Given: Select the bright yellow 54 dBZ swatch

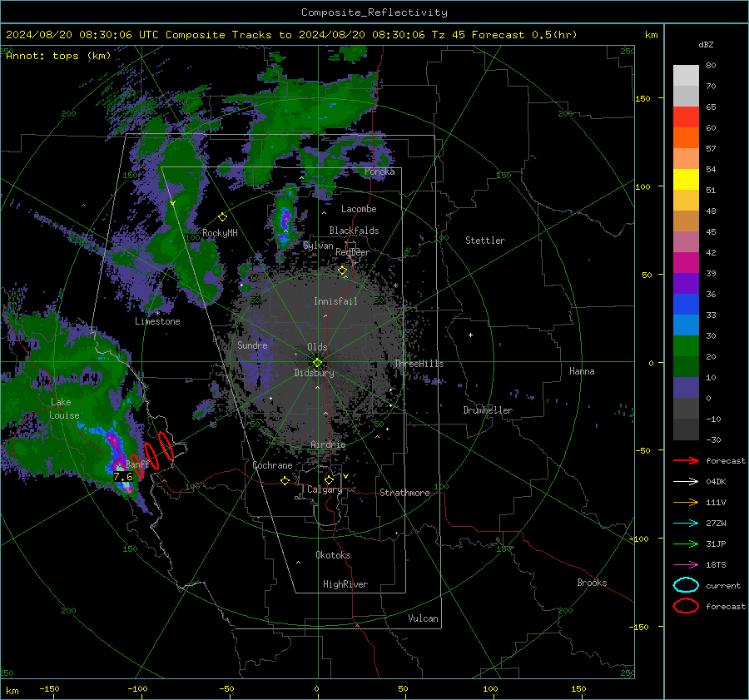Looking at the screenshot, I should (686, 179).
